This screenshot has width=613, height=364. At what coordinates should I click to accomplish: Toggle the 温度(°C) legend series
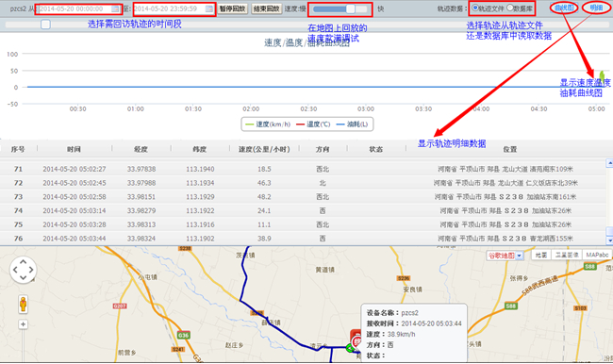313,124
